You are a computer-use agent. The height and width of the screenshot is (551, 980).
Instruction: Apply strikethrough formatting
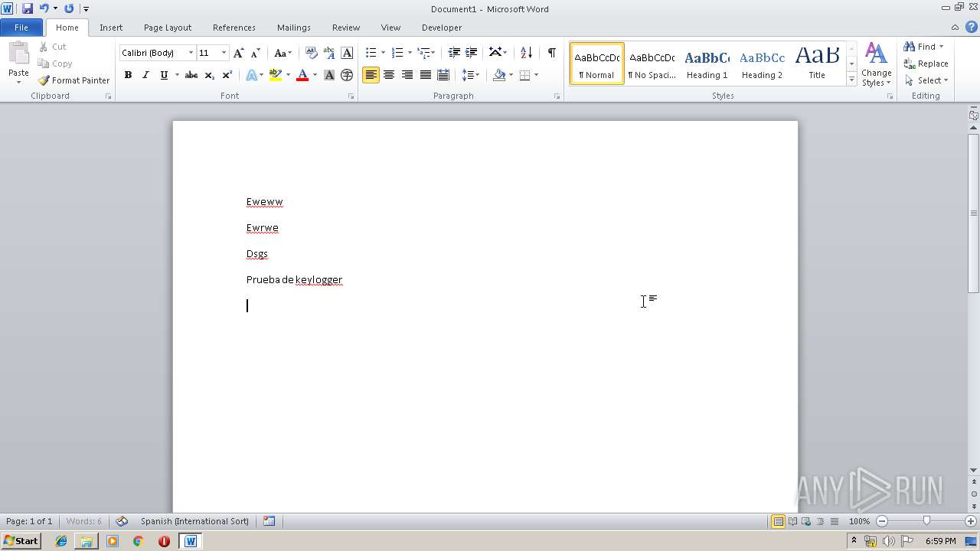[191, 75]
